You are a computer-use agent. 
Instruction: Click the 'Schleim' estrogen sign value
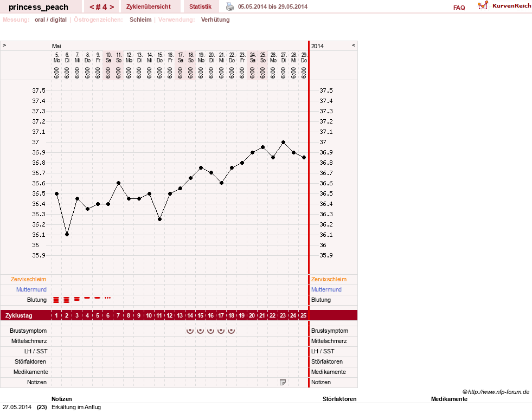click(x=140, y=20)
